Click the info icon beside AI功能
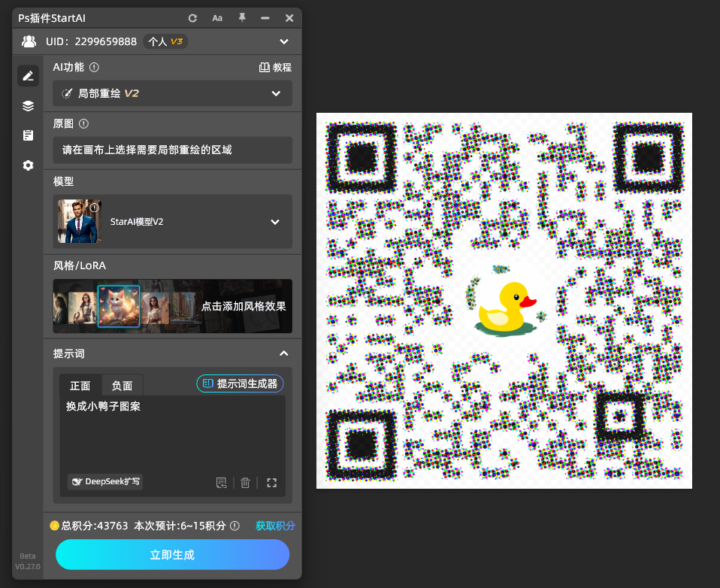Viewport: 720px width, 588px height. point(94,67)
